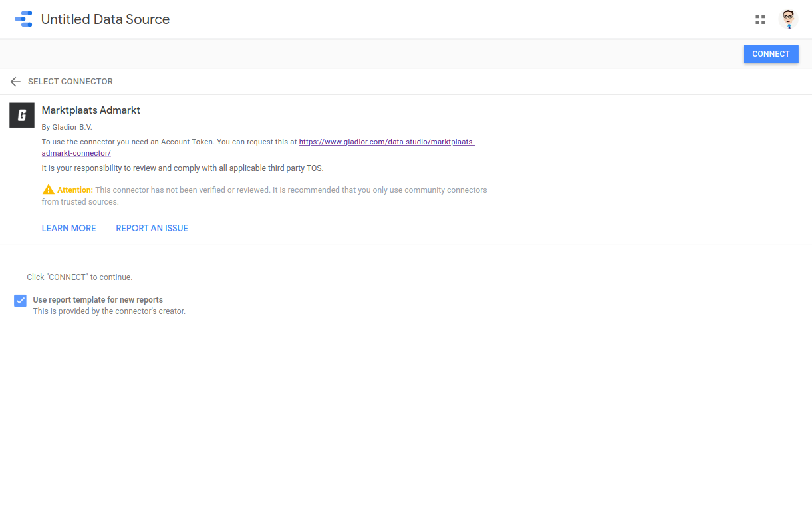Click the "By Gladior B.V." author text
Viewport: 812px width, 506px height.
(67, 127)
